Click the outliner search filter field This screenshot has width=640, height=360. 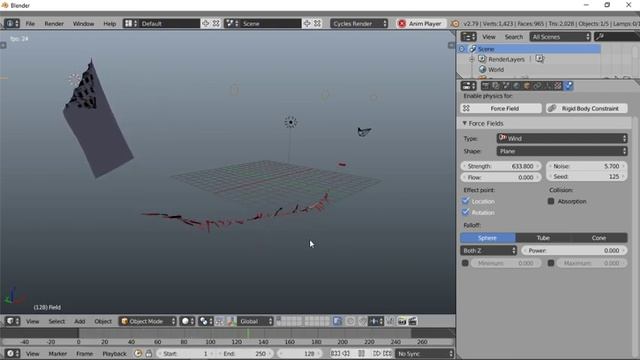click(x=616, y=37)
